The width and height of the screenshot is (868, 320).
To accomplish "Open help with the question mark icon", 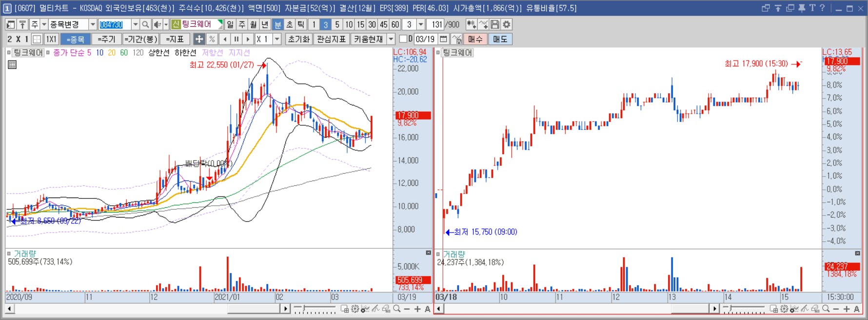I will (822, 8).
